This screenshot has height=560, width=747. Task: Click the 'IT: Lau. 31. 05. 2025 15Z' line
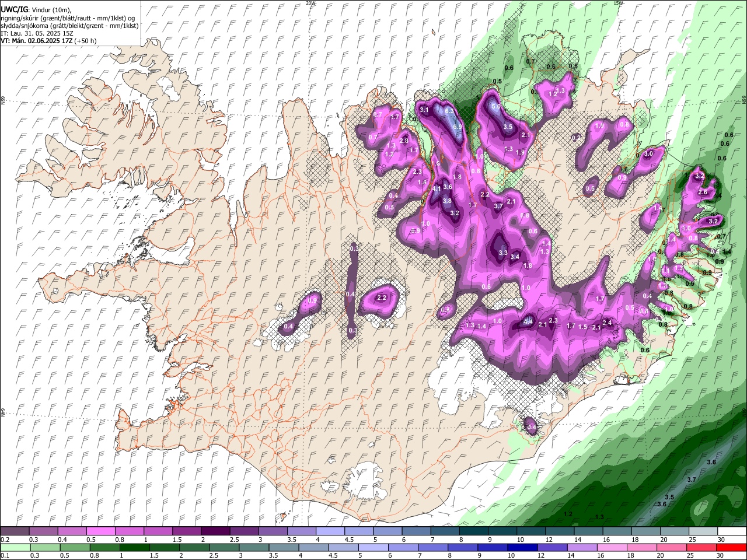(37, 33)
